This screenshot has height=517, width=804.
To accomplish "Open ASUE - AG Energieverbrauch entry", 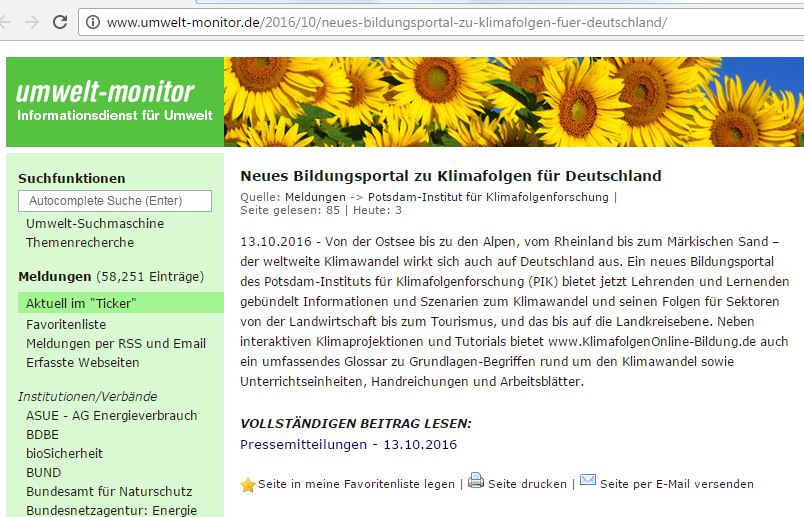I will tap(111, 415).
